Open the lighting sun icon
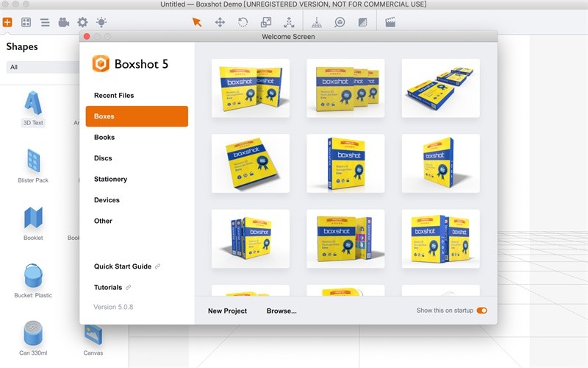This screenshot has height=368, width=588. (101, 22)
